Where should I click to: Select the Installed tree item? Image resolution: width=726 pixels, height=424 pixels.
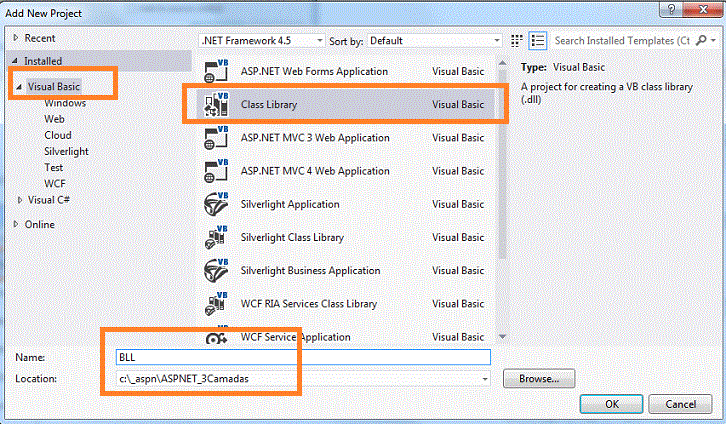(43, 61)
